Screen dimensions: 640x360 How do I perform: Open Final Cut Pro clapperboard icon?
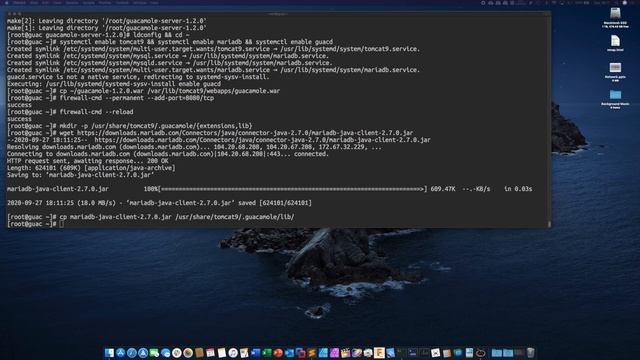[x=346, y=353]
